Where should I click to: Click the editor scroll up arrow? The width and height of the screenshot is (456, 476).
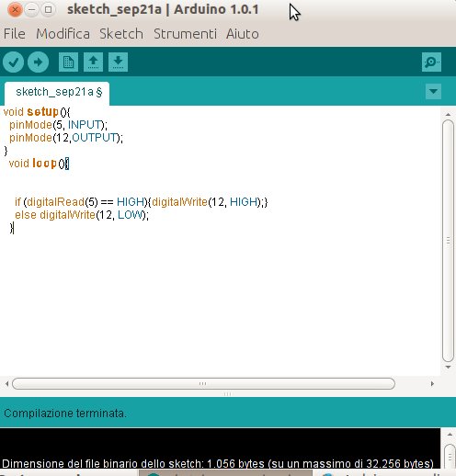(448, 114)
